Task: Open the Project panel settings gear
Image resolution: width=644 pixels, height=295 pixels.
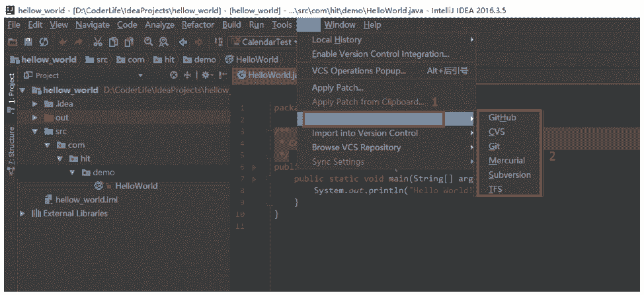Action: [206, 75]
